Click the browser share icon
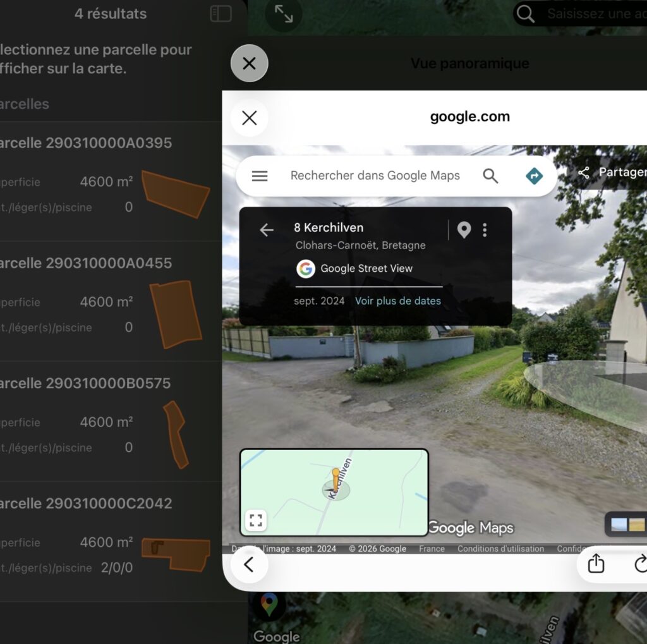 (x=596, y=564)
